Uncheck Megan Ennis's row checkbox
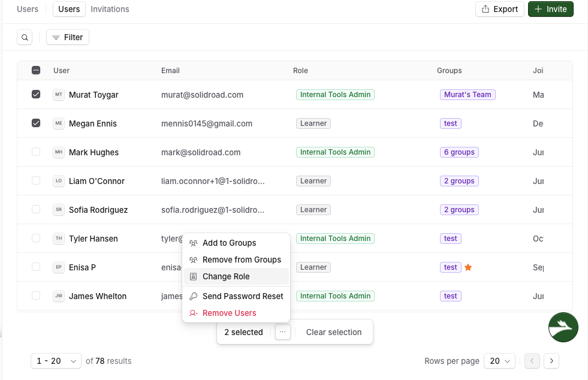Viewport: 588px width, 380px height. [x=36, y=123]
